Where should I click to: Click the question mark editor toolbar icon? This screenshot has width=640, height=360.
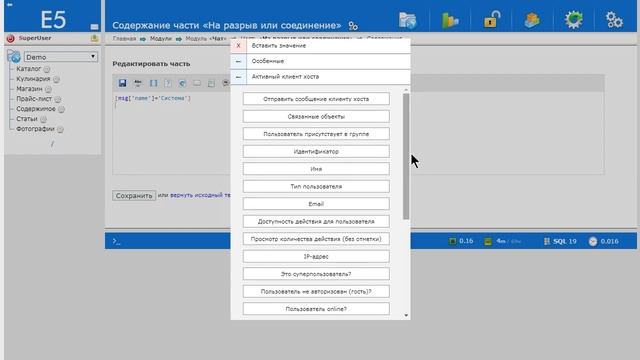(168, 83)
